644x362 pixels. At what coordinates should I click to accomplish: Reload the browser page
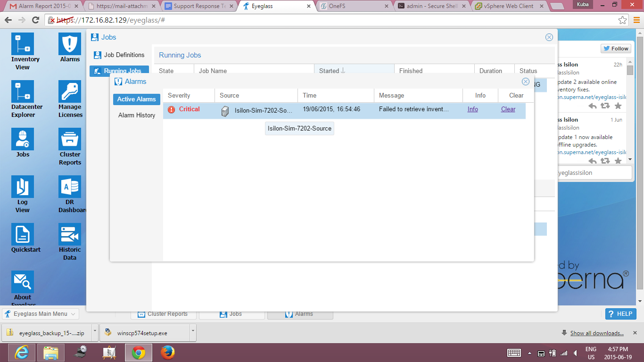point(35,20)
